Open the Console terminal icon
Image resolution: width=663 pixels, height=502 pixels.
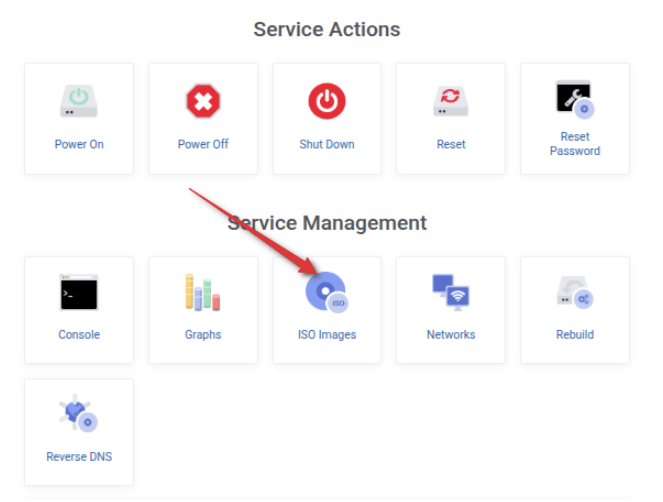pyautogui.click(x=79, y=292)
